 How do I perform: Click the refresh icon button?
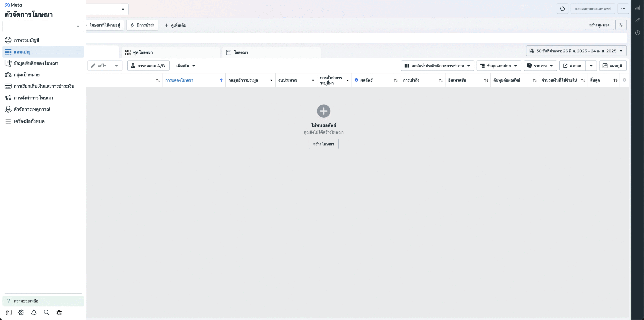pyautogui.click(x=562, y=9)
